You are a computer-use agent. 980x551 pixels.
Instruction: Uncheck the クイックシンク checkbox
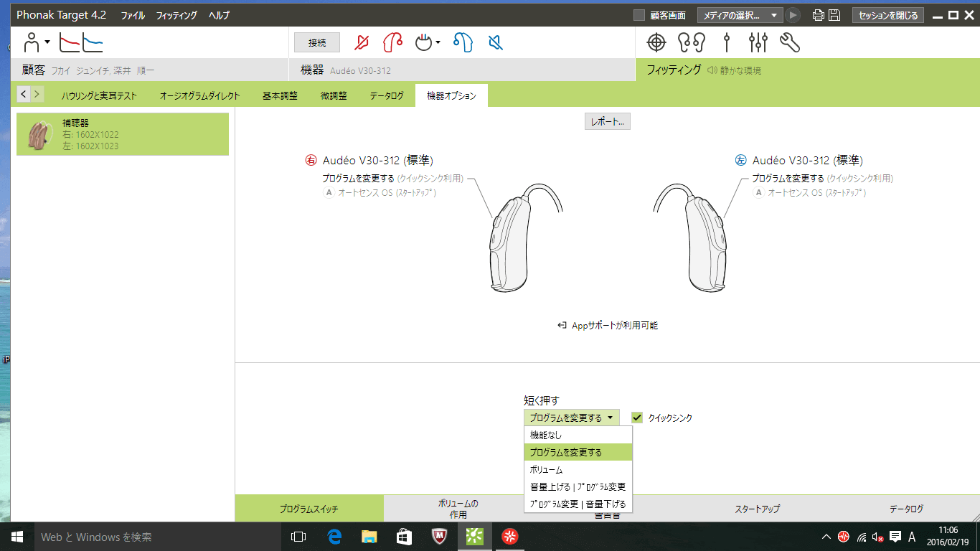637,418
